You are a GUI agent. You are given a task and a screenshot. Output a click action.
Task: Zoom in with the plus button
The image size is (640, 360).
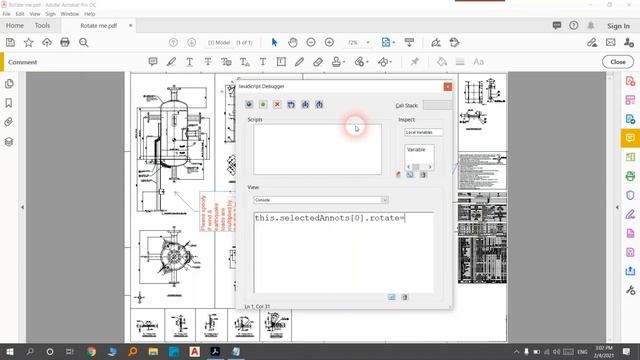pos(329,42)
